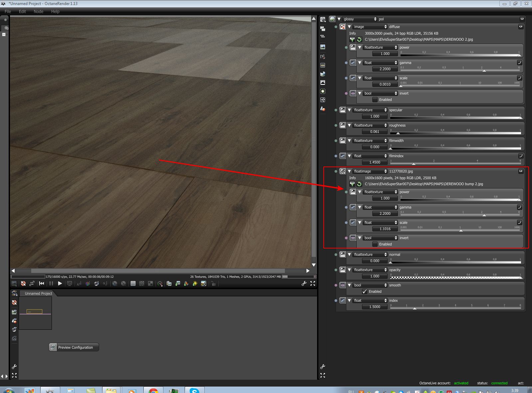
Task: Click the lock viewport resolution icon
Action: click(x=213, y=283)
